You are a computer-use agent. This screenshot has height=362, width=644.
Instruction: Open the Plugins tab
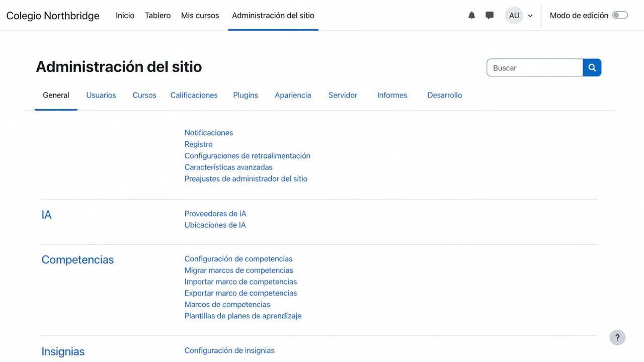(246, 95)
